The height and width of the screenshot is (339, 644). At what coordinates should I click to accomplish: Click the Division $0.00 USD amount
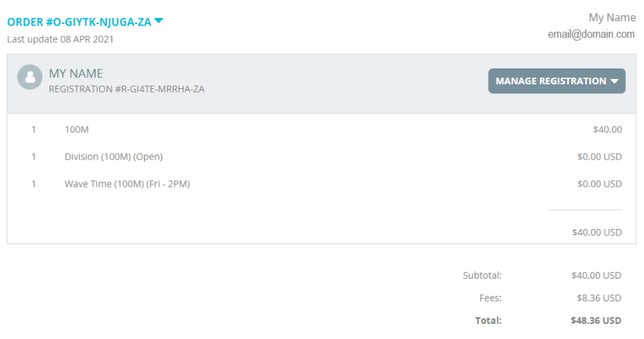600,157
